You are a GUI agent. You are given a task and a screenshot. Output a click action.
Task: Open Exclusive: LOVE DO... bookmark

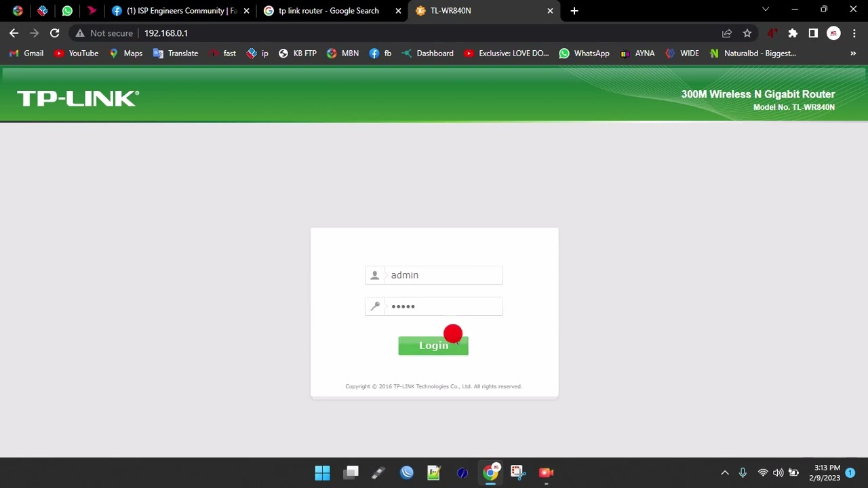pyautogui.click(x=507, y=54)
